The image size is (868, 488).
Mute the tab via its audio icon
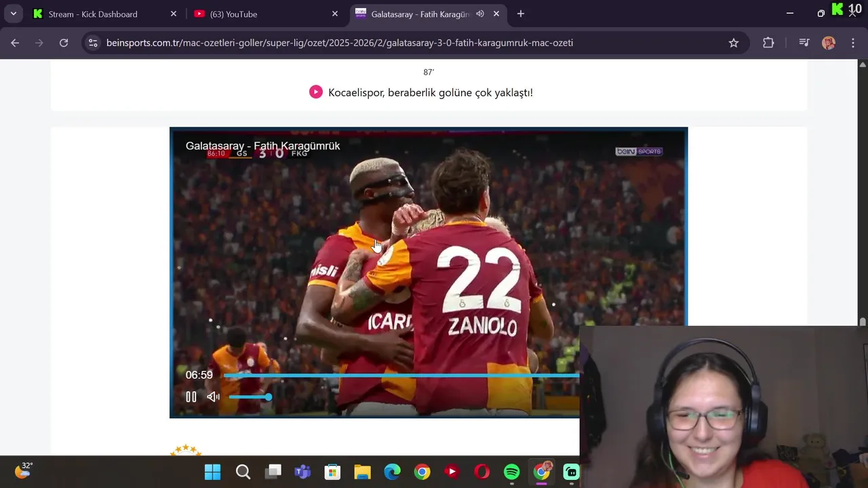[480, 14]
